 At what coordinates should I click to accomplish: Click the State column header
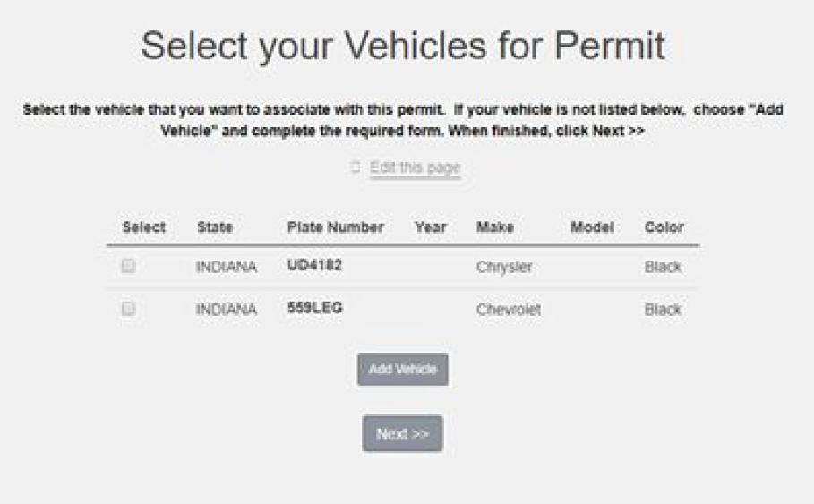coord(215,227)
